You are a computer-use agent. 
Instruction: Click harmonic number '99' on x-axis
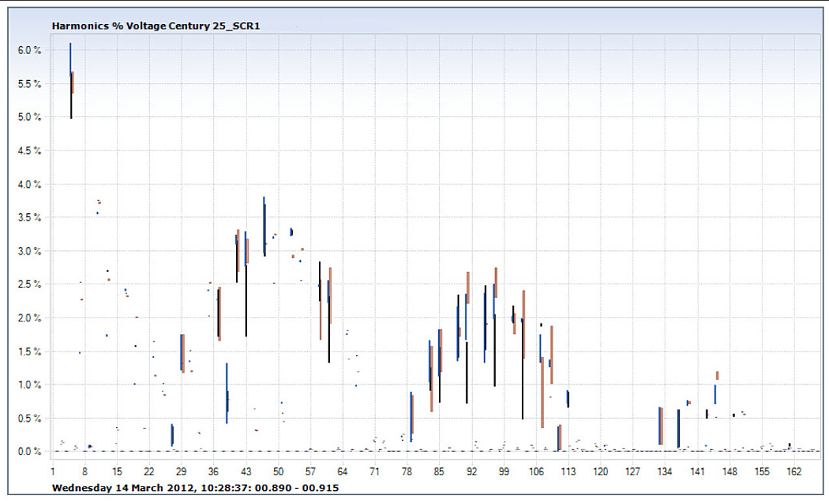tap(504, 471)
